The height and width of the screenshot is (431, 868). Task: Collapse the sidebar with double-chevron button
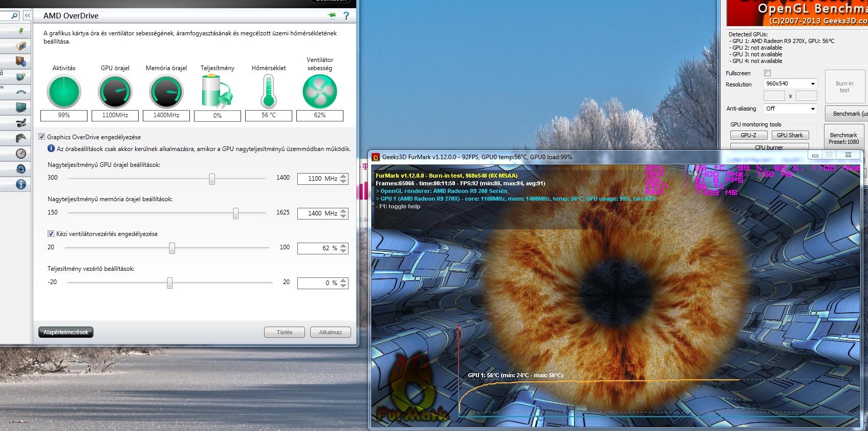click(27, 16)
